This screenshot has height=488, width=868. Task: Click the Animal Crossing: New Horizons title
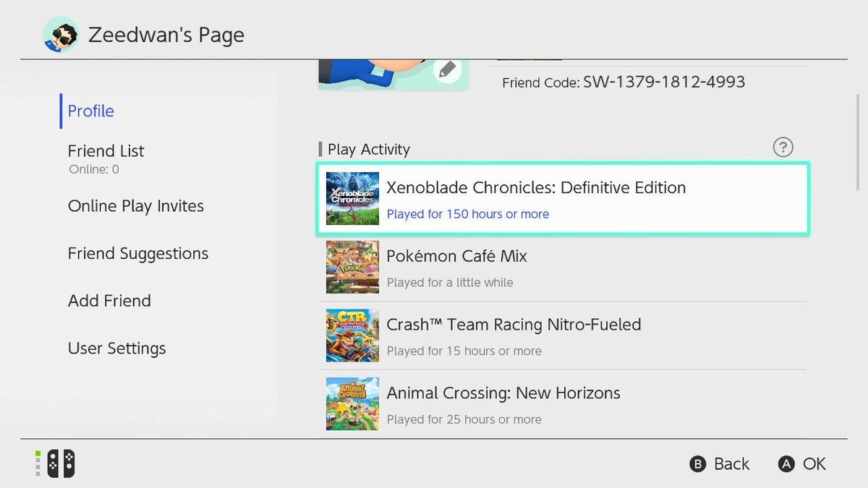tap(503, 393)
